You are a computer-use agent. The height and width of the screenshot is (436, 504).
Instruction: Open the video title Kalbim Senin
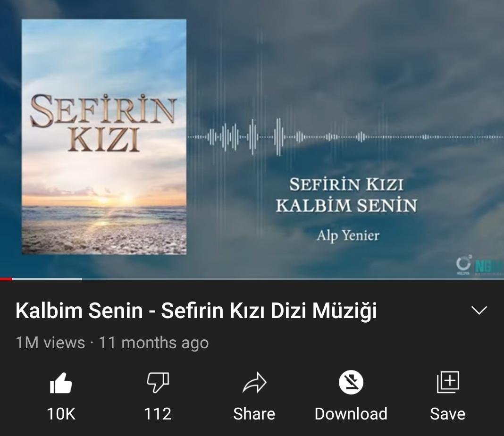(196, 311)
